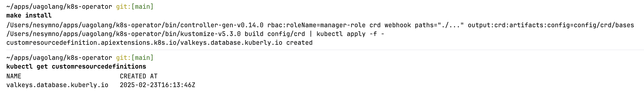Click the "kubectl apply -f -" text
Viewport: 644px width, 91px height.
click(350, 34)
